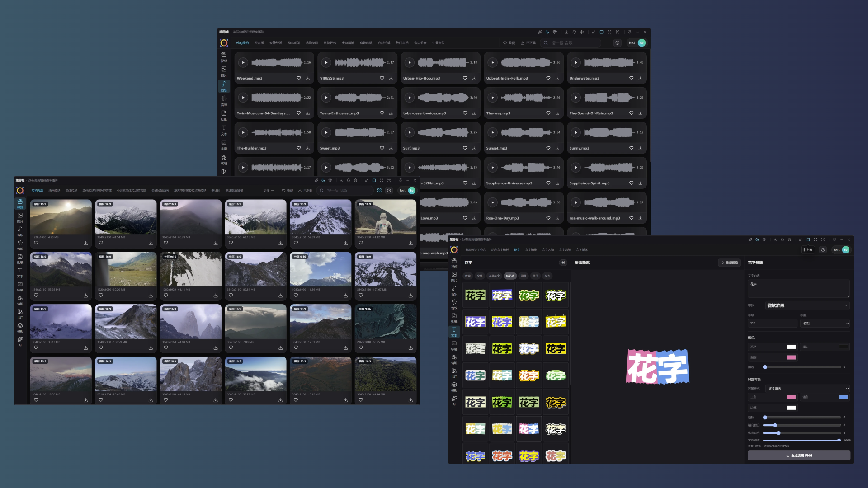Open the subtitles icon in flower-text window sidebar

(454, 346)
